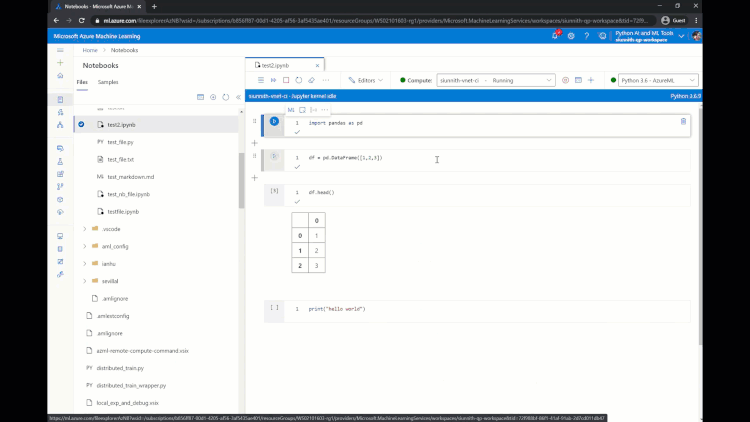Toggle the left navigation hamburger menu
This screenshot has width=750, height=422.
coord(60,50)
